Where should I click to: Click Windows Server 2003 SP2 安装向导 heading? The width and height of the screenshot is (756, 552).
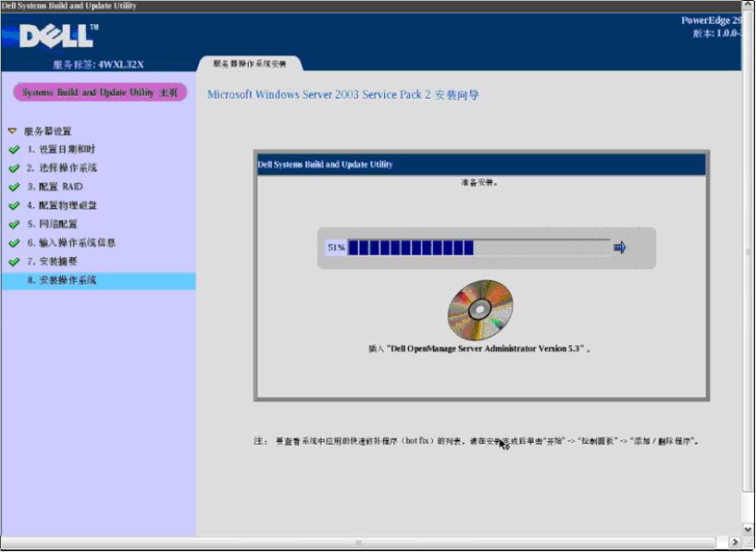[343, 94]
